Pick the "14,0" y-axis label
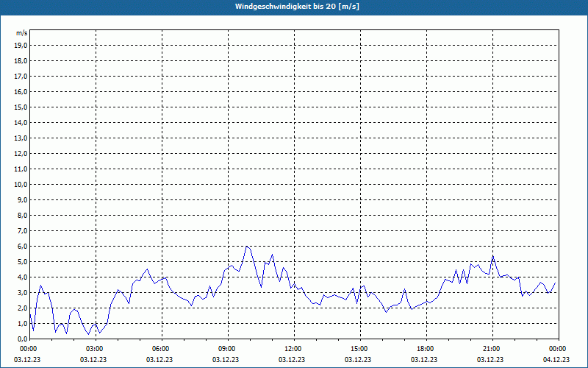This screenshot has height=368, width=588. (21, 122)
